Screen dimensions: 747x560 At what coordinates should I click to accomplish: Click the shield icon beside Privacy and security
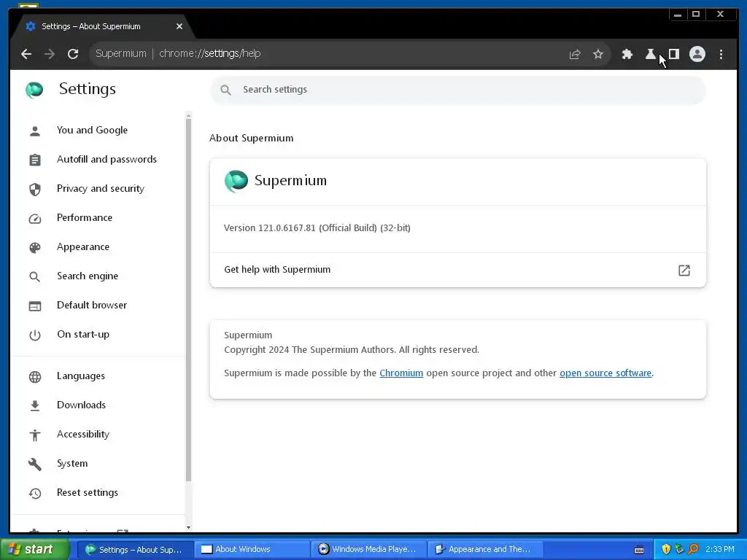tap(35, 190)
